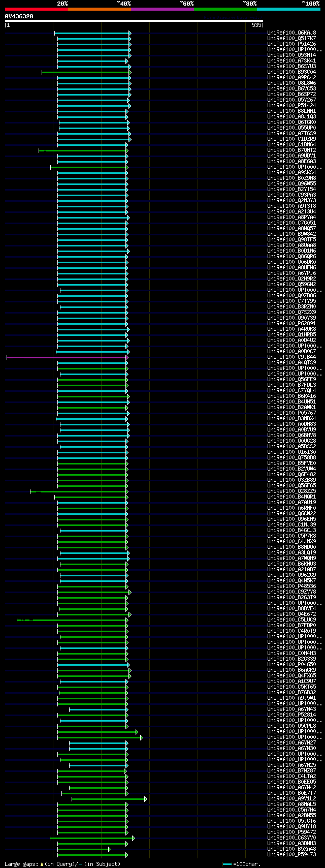Select the UniRef100_Q4E672 label
Image resolution: width=325 pixels, height=868 pixels.
pos(291,614)
